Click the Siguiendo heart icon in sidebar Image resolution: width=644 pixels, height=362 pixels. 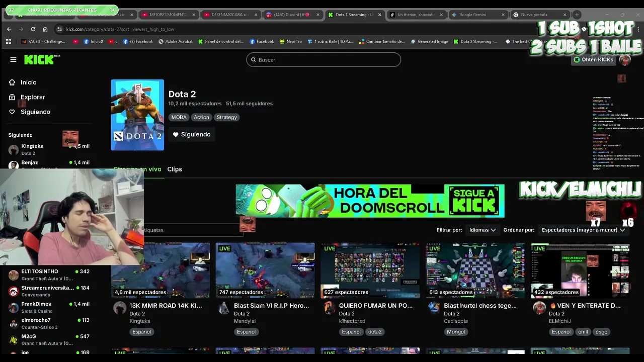click(x=12, y=112)
